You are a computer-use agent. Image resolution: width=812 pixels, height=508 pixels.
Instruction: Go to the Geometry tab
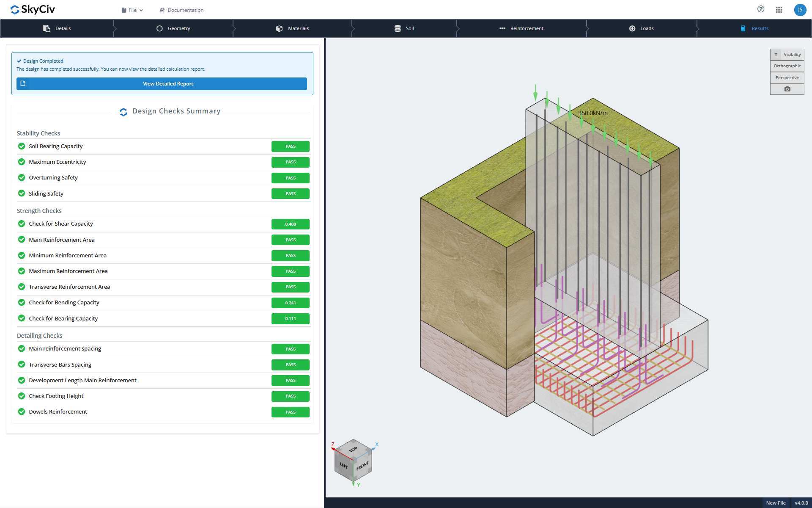point(173,28)
